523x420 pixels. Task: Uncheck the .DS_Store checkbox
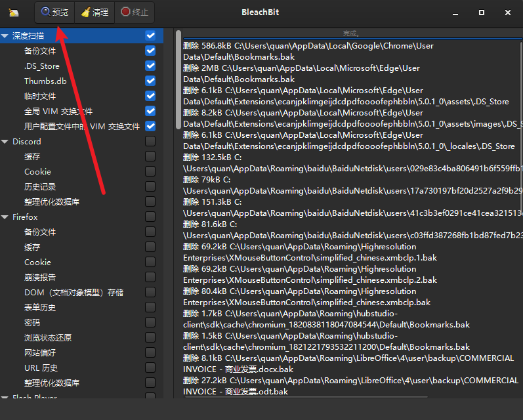(x=150, y=66)
